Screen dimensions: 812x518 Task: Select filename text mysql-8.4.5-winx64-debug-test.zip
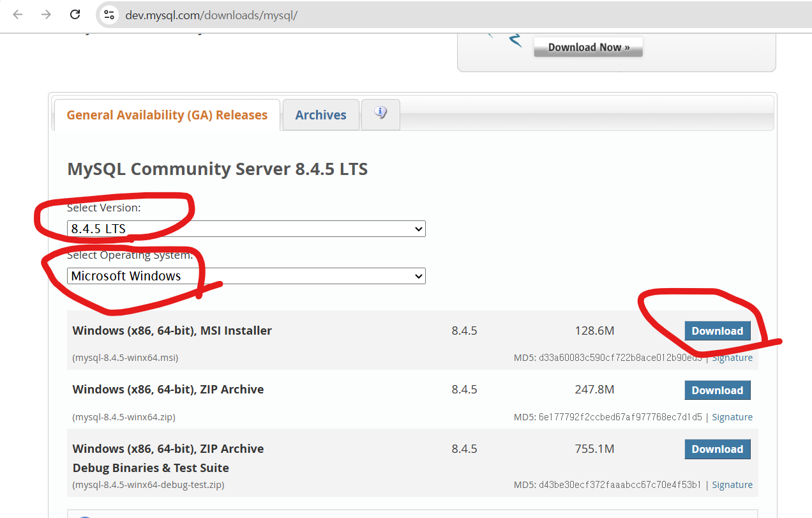tap(148, 485)
